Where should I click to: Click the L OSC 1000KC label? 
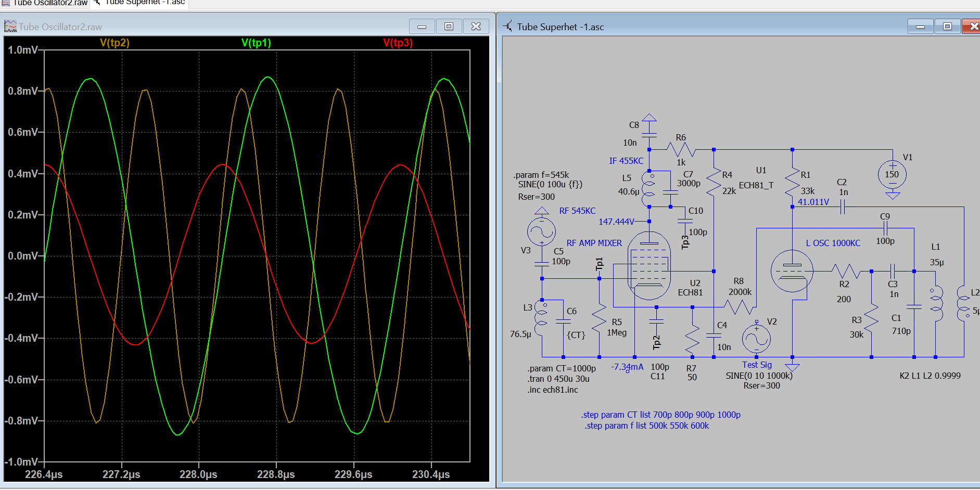(833, 243)
